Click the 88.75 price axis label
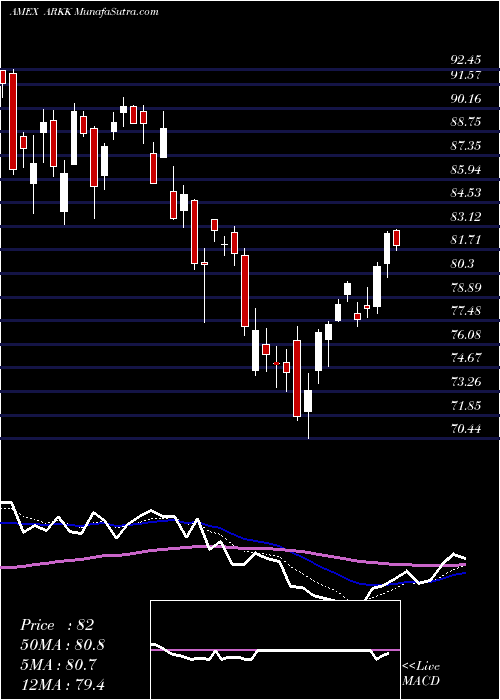Image resolution: width=500 pixels, height=700 pixels. pyautogui.click(x=466, y=122)
